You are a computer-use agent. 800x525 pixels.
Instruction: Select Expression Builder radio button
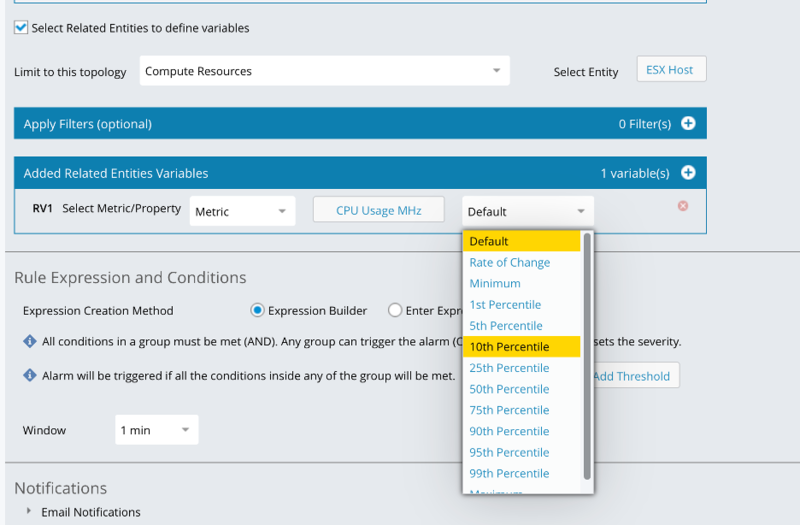(257, 310)
